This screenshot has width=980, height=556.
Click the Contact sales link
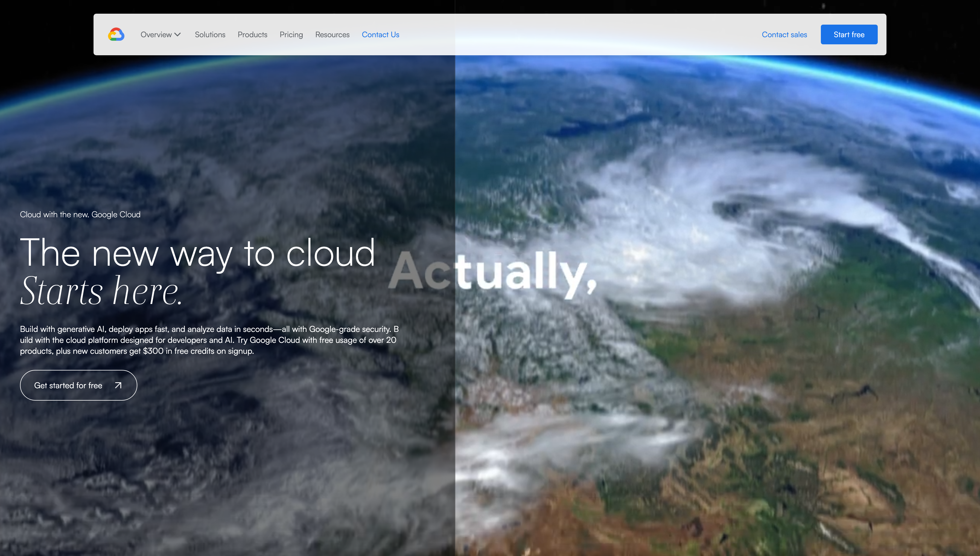point(784,34)
